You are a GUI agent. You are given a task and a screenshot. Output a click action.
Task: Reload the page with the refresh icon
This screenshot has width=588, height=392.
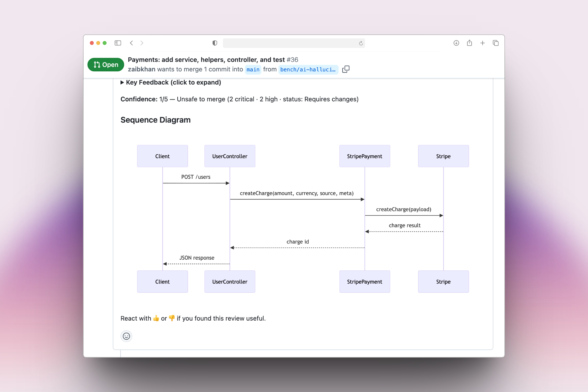361,43
